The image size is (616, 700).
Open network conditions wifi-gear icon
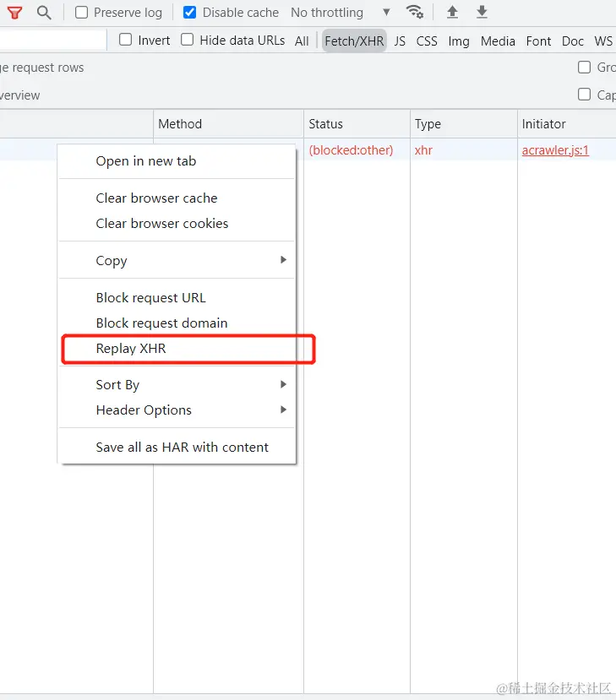(x=415, y=12)
